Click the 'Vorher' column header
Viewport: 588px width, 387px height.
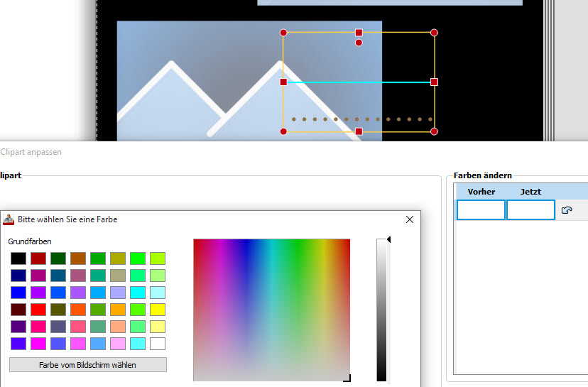point(481,192)
